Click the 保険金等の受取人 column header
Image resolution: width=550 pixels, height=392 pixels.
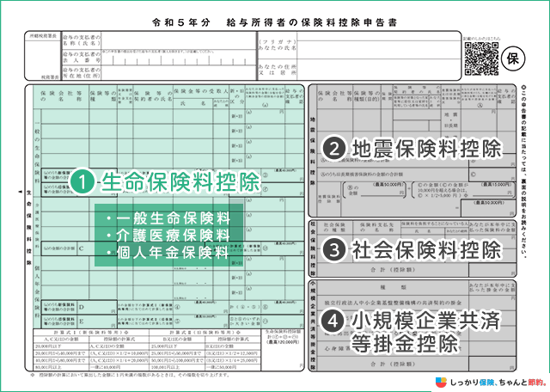click(x=200, y=91)
